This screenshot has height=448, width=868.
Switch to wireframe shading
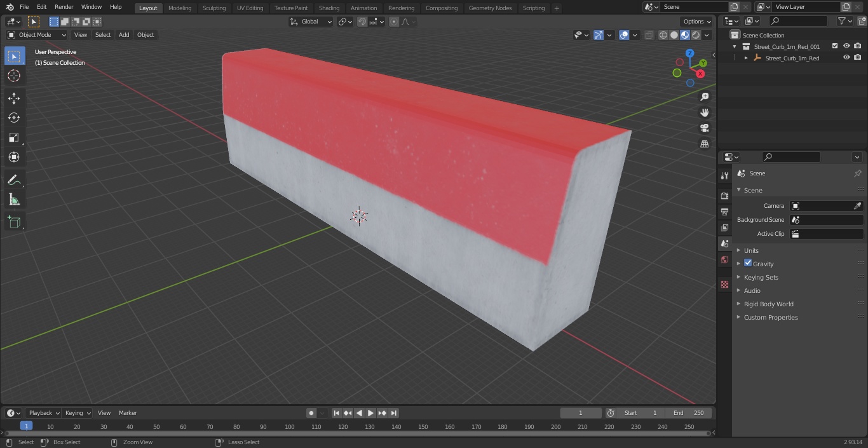[x=663, y=35]
